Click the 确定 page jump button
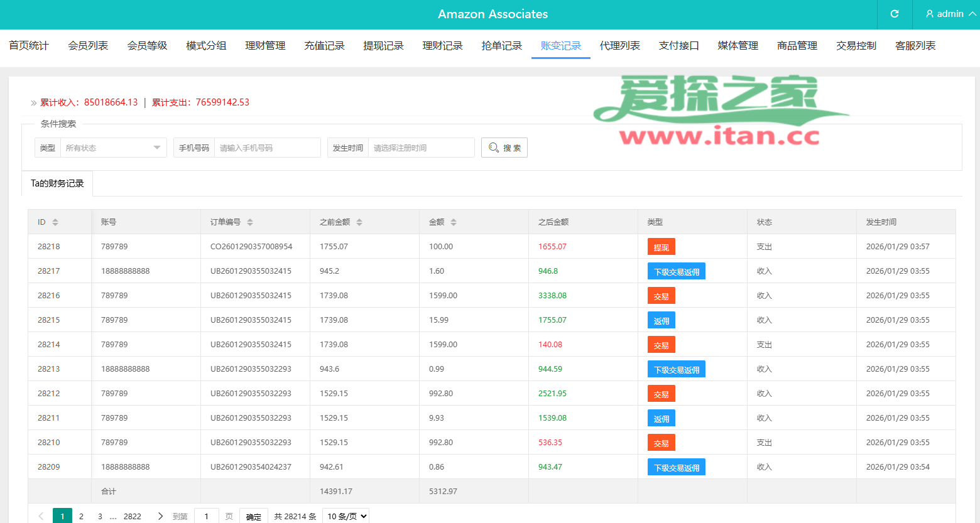This screenshot has height=523, width=980. pos(253,516)
